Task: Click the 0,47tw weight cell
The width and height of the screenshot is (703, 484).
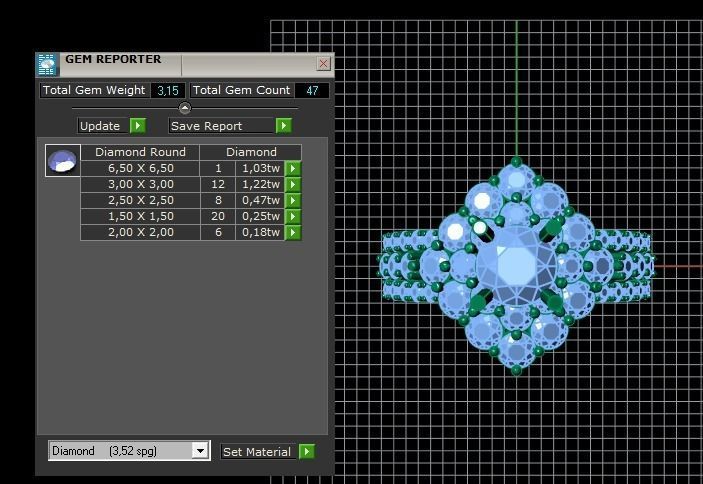Action: (x=260, y=200)
